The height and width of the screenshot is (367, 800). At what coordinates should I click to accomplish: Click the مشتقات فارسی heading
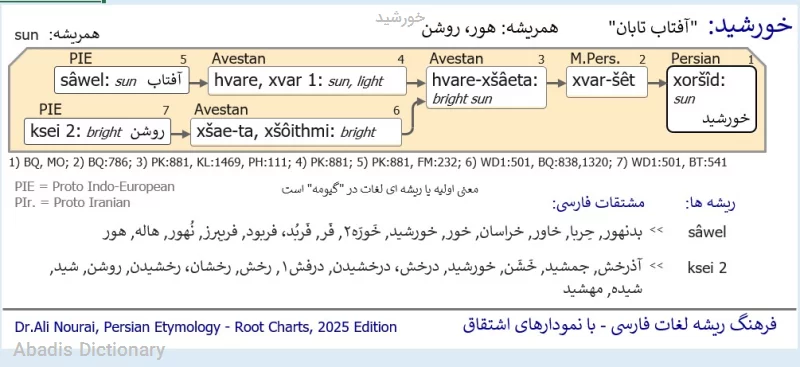click(598, 203)
